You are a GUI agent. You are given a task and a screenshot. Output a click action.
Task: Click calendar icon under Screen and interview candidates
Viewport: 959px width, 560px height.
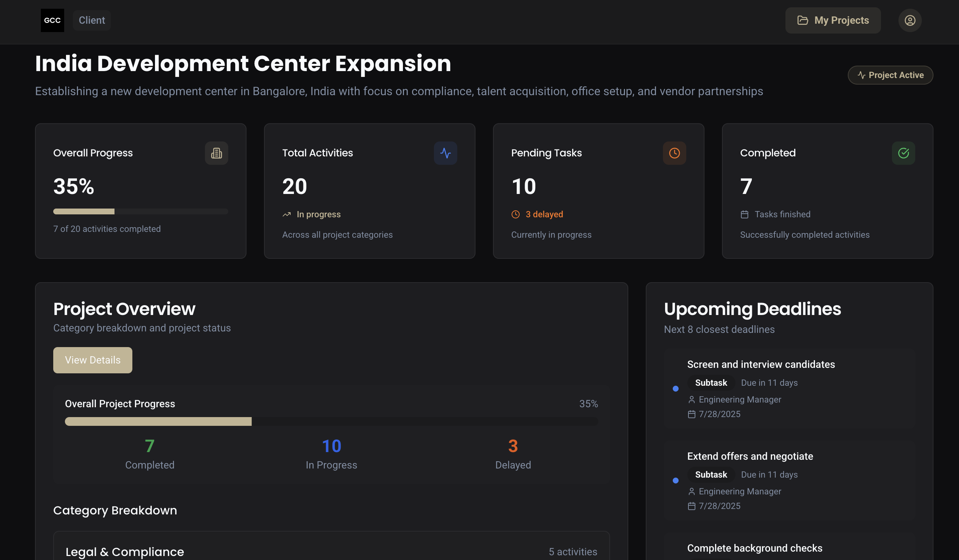click(691, 414)
